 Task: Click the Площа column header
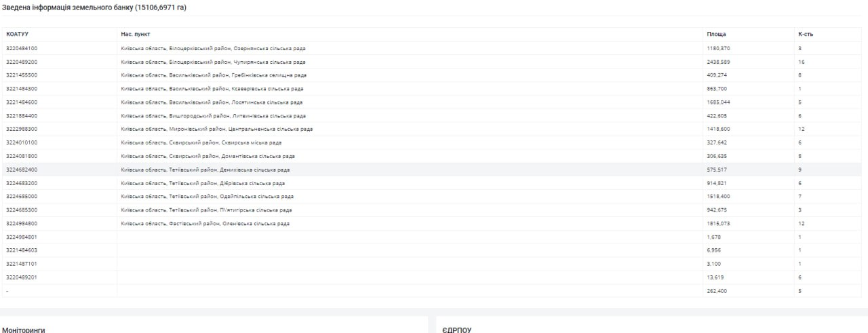[x=716, y=34]
